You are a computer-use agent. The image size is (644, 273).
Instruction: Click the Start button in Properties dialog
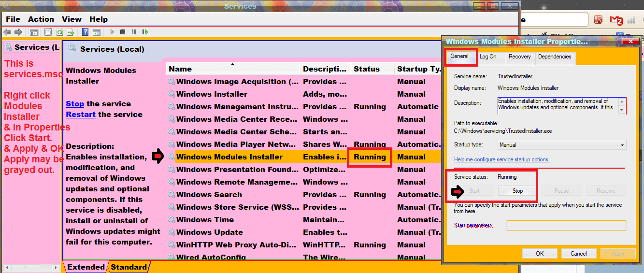point(474,191)
